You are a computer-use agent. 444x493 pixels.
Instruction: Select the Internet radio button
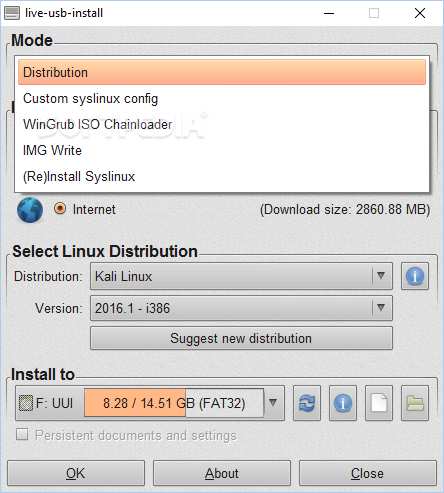click(x=60, y=209)
